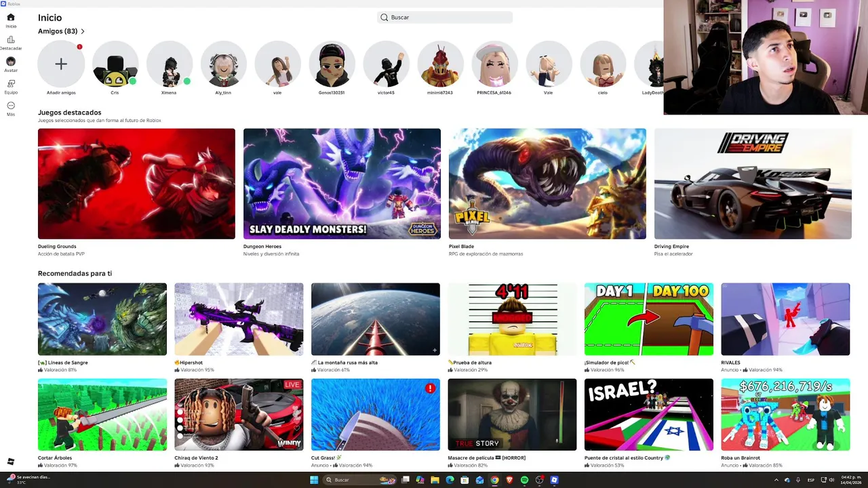Open the Prueba de altura thumbnail
The width and height of the screenshot is (868, 488).
[512, 319]
